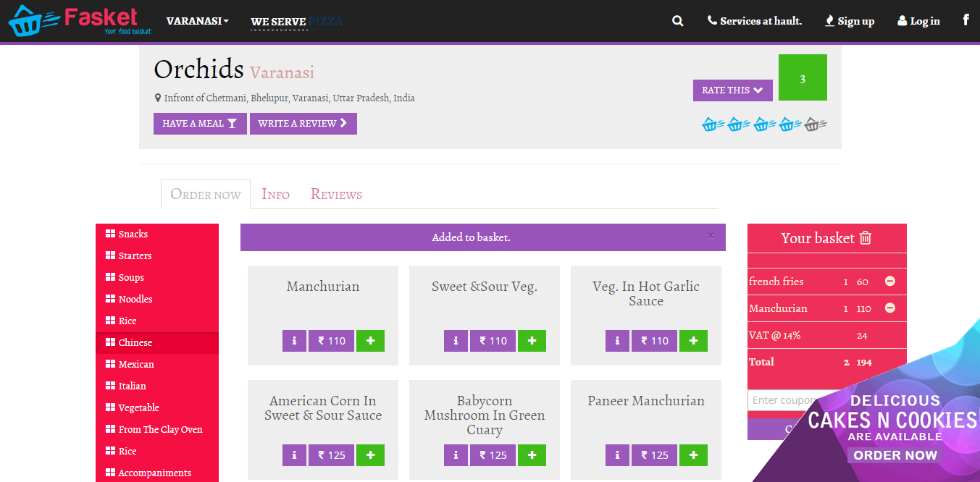Select the Accompaniments category

(x=157, y=473)
